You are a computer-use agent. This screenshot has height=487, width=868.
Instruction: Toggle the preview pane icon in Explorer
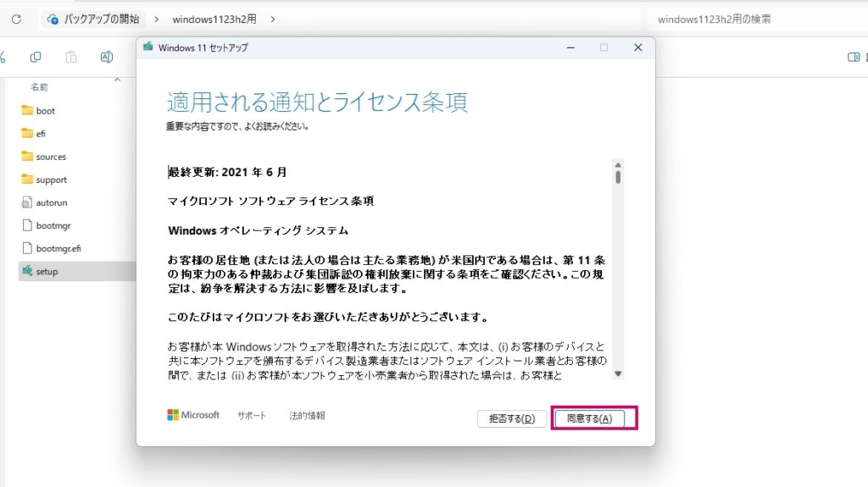coord(854,57)
